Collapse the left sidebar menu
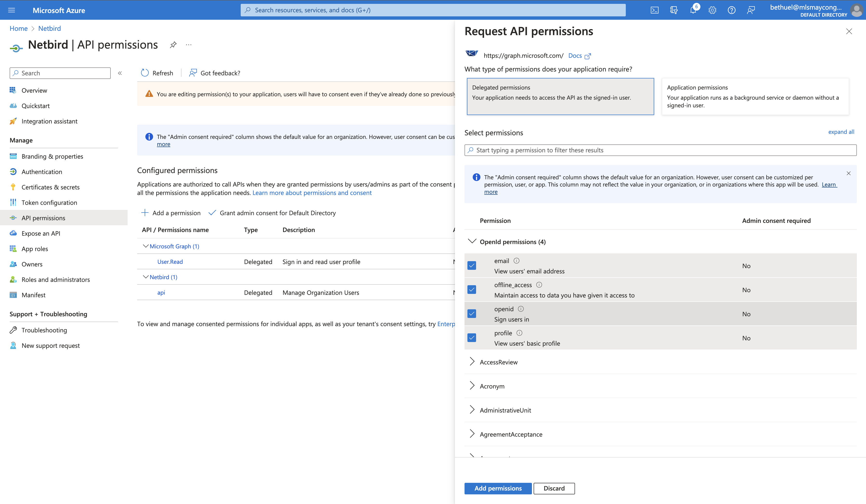866x504 pixels. click(120, 73)
